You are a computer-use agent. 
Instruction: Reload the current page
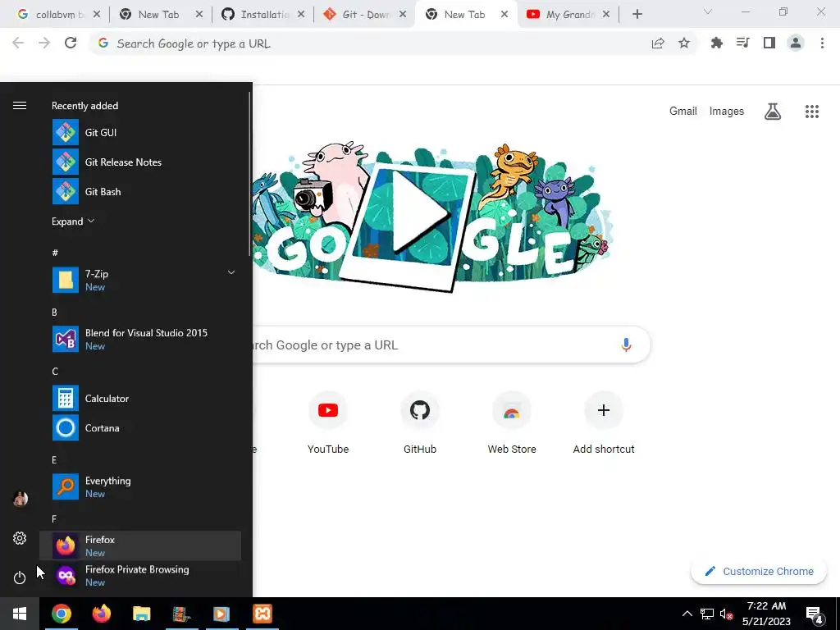[x=71, y=43]
